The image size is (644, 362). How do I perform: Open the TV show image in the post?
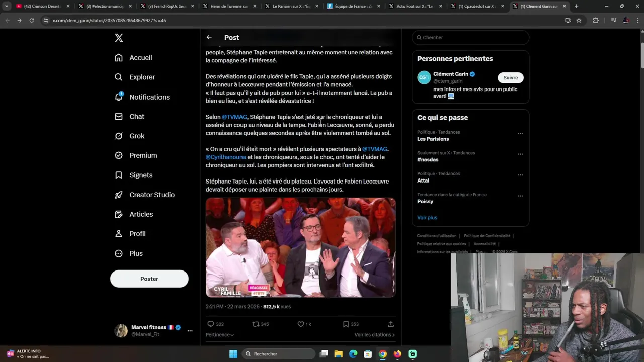(300, 247)
